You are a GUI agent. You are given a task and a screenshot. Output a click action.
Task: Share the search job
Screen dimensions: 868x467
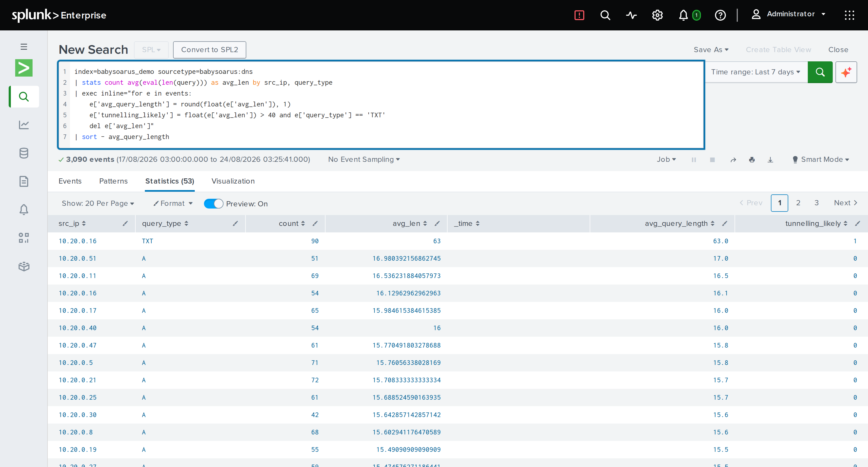pyautogui.click(x=733, y=160)
